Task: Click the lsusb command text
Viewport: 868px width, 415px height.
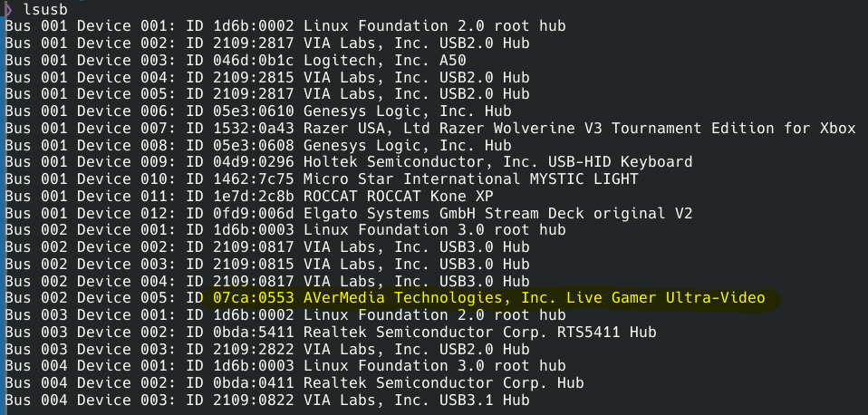Action: click(x=45, y=9)
